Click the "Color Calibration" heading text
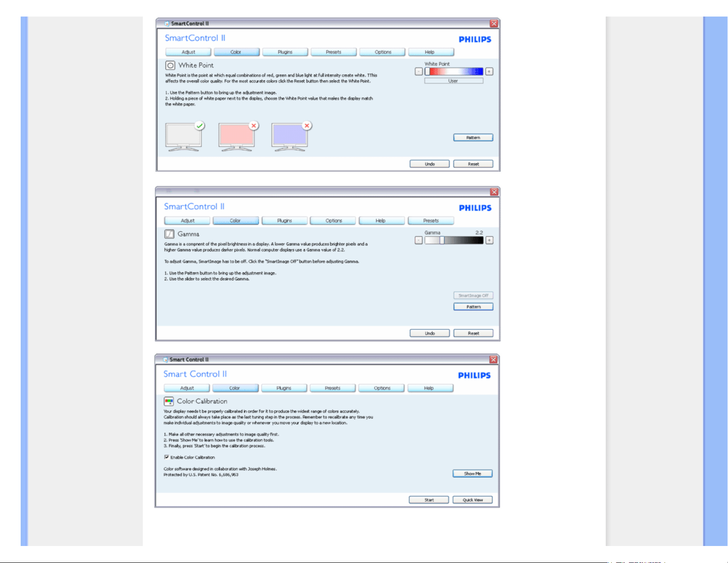The width and height of the screenshot is (728, 563). [202, 401]
